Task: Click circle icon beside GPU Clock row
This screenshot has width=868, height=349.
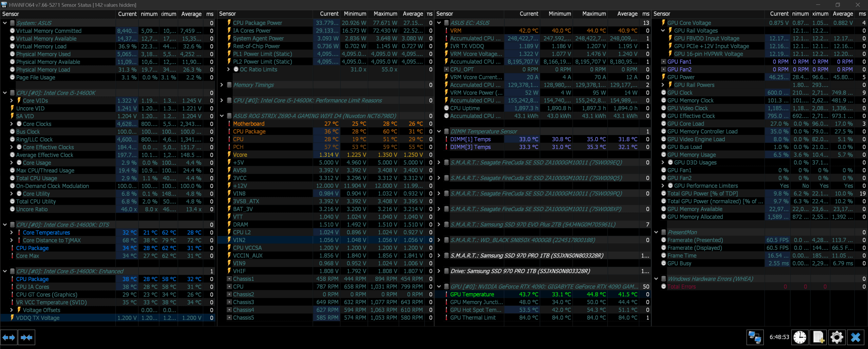Action: pyautogui.click(x=663, y=93)
